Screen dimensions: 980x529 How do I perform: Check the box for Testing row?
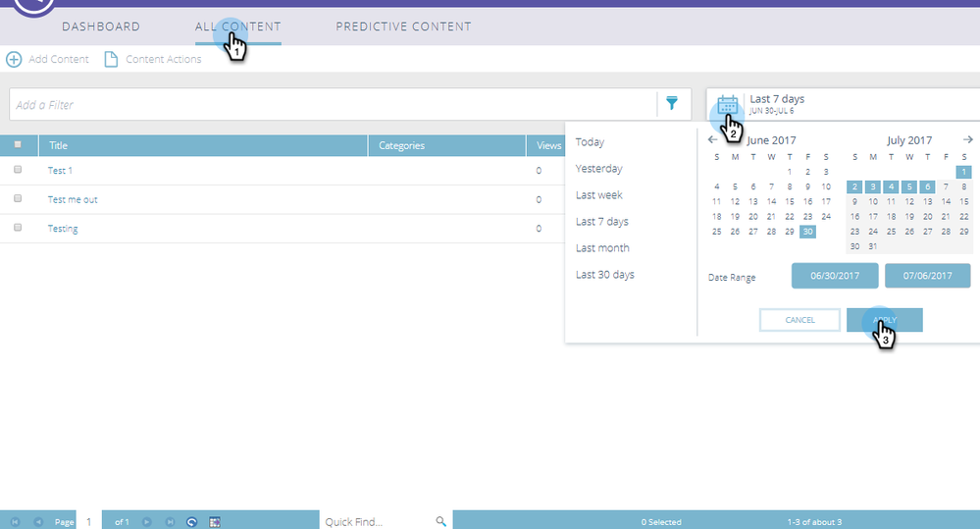(x=18, y=227)
